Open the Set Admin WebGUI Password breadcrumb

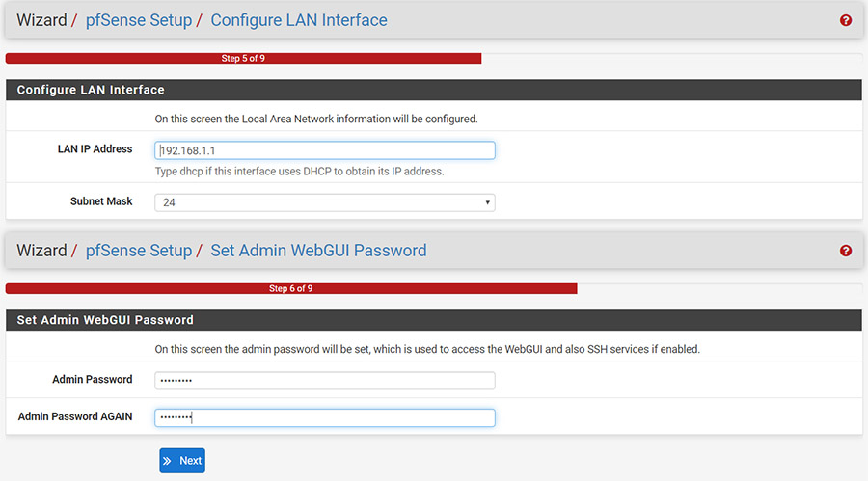click(318, 251)
